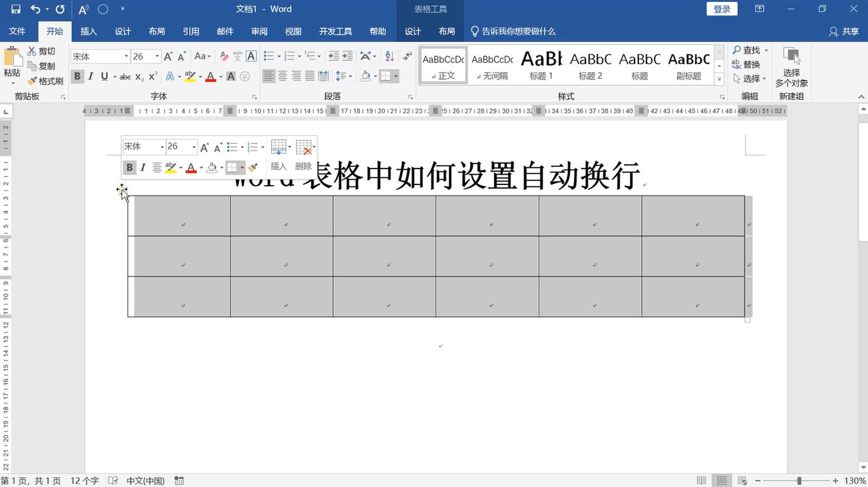Switch to the 引用 references tab
The height and width of the screenshot is (487, 868).
(191, 31)
